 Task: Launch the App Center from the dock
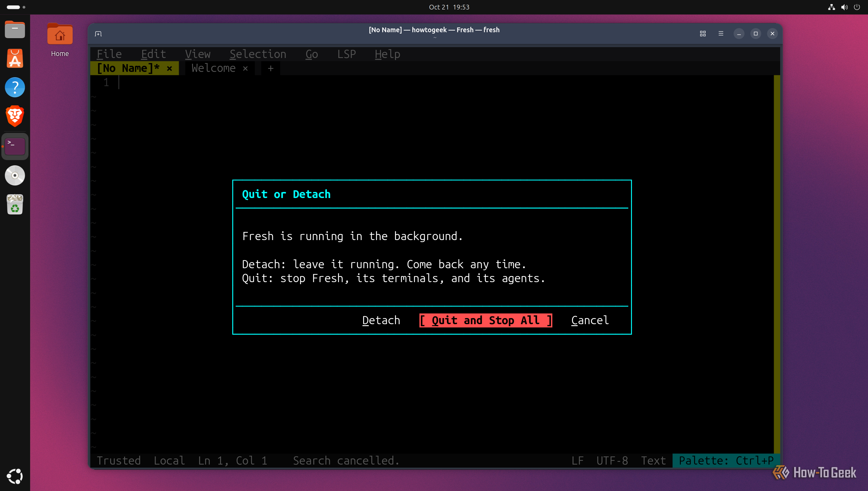pos(15,58)
